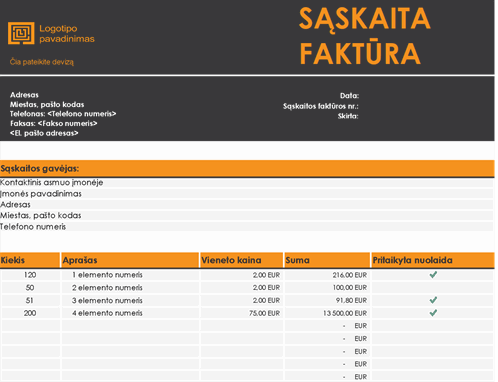
Task: Select sum cell '216,00 EUR'
Action: coord(327,275)
